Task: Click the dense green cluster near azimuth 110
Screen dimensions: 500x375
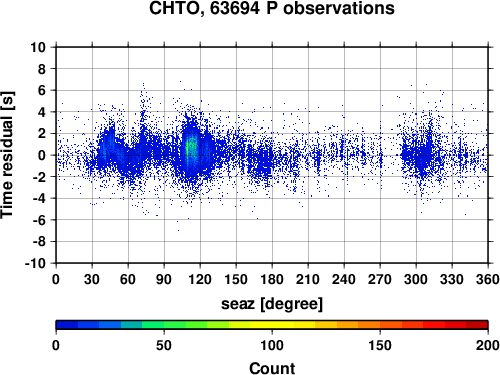Action: (x=191, y=148)
